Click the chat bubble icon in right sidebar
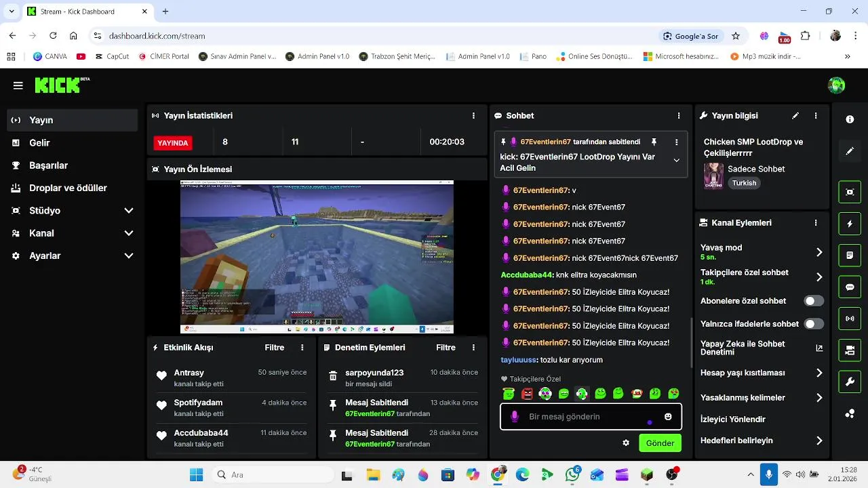This screenshot has height=488, width=868. [850, 287]
